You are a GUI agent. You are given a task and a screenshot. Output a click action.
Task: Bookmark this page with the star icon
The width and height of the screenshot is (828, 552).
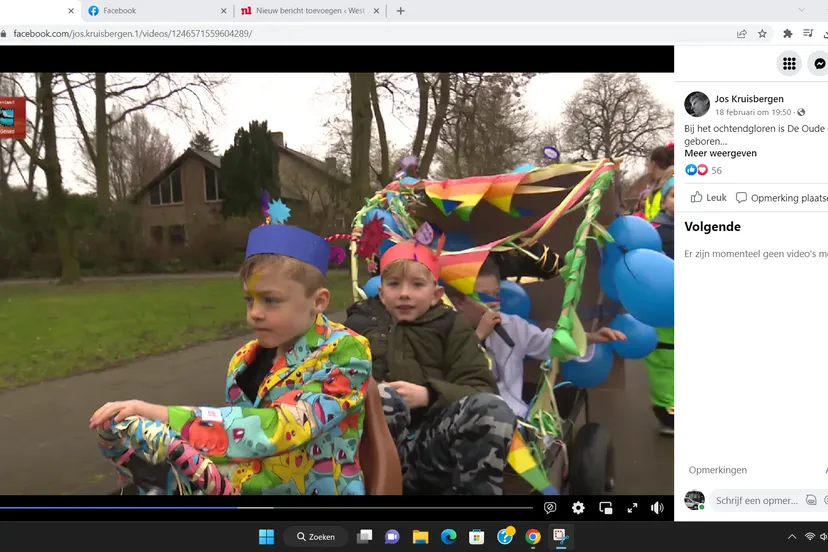pos(762,33)
